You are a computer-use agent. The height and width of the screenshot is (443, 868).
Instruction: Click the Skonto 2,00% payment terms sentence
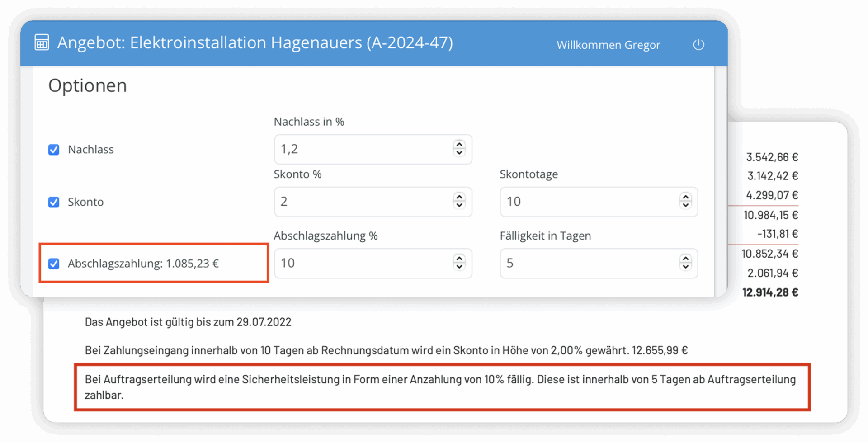(387, 350)
